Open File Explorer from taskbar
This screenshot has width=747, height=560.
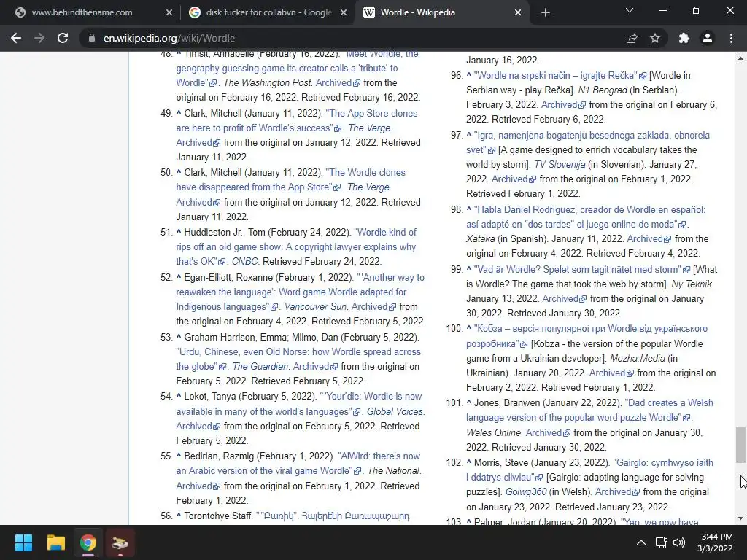coord(55,542)
